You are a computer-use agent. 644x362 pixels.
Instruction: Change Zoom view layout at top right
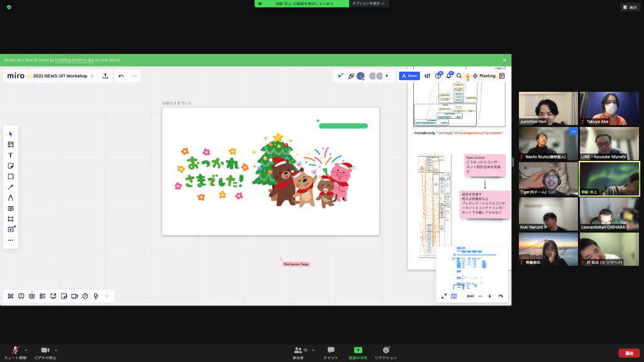click(630, 7)
